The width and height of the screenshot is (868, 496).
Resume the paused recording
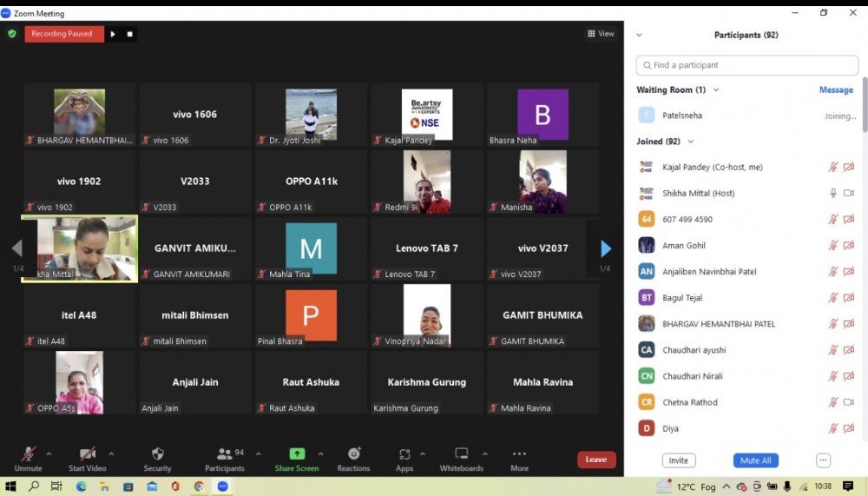[113, 34]
